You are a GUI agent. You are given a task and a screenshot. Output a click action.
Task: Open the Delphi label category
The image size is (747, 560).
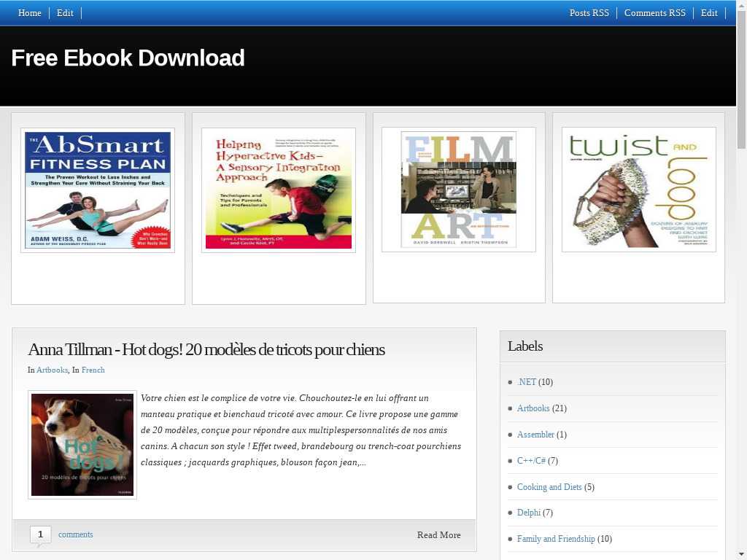(x=529, y=513)
